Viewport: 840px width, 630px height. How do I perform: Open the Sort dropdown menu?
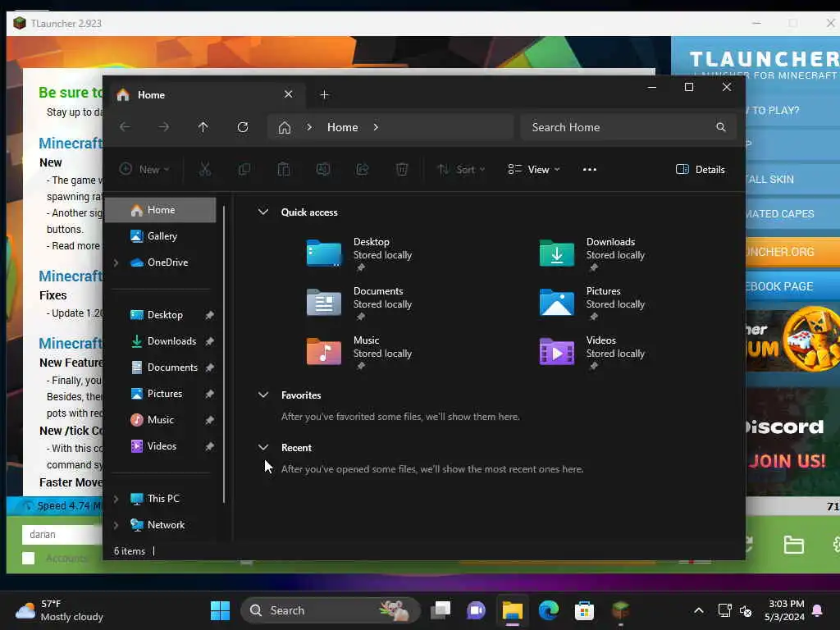(x=461, y=169)
